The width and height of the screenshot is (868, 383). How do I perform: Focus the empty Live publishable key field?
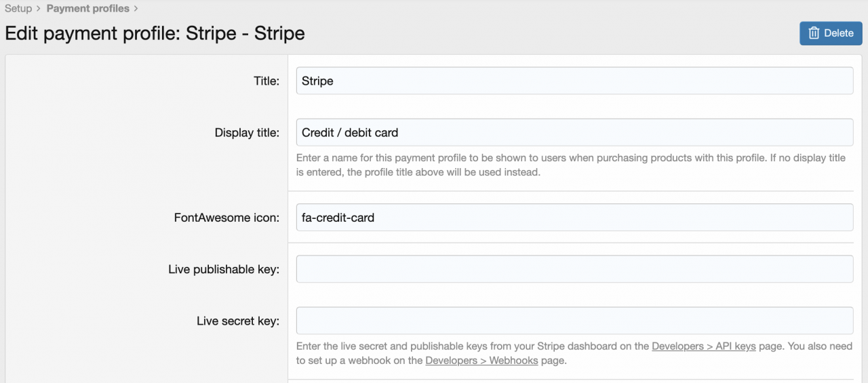click(574, 269)
